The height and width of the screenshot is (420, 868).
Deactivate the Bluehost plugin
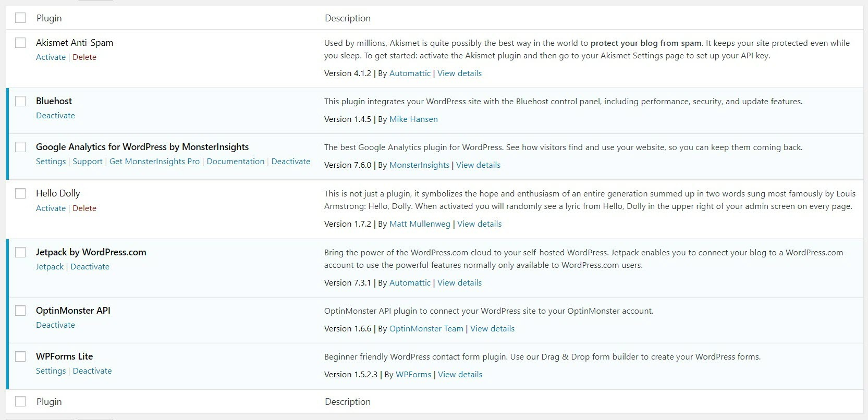point(55,116)
